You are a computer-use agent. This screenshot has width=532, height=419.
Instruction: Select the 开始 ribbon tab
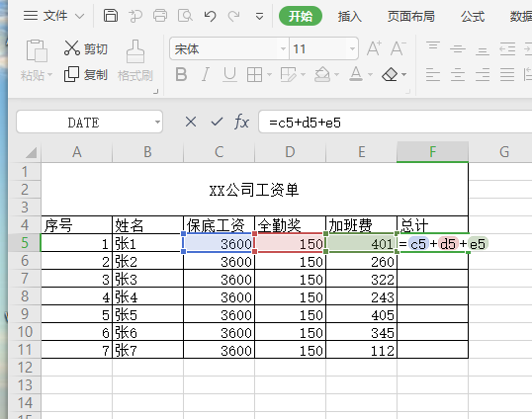tap(301, 16)
